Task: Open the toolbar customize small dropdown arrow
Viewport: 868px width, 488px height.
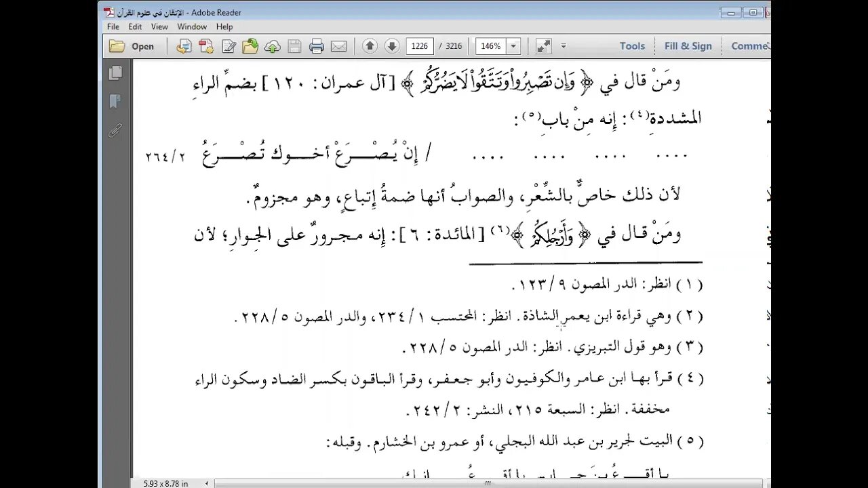Action: tap(563, 46)
